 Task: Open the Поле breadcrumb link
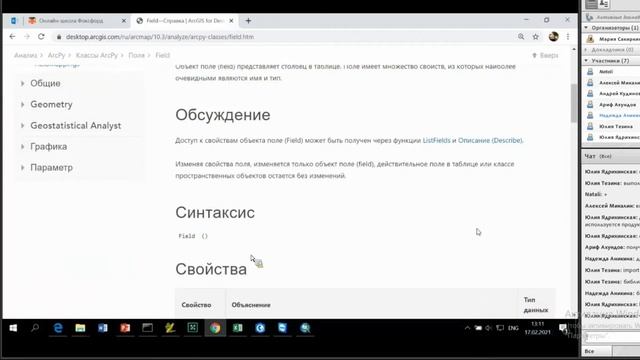coord(136,55)
